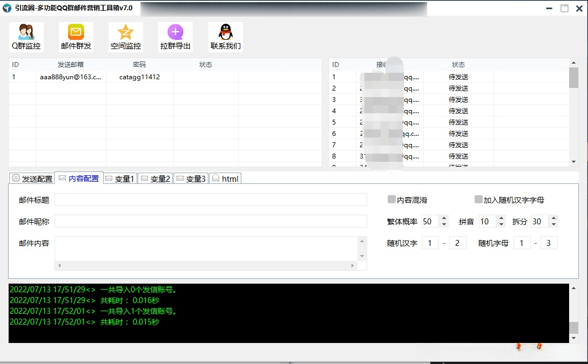Viewport: 588px width, 364px height.
Task: Toggle the 变量2 variable tab checkbox icon
Action: click(x=144, y=178)
